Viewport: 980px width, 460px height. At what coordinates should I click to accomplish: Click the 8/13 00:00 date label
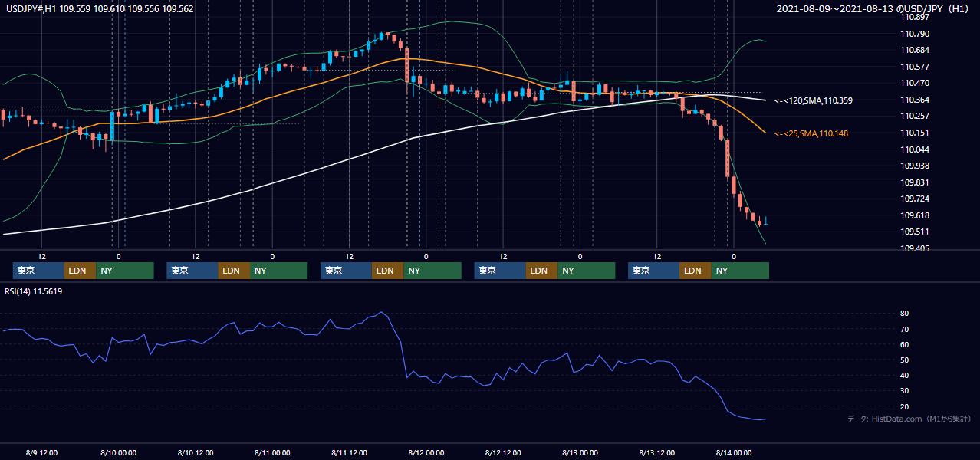580,452
